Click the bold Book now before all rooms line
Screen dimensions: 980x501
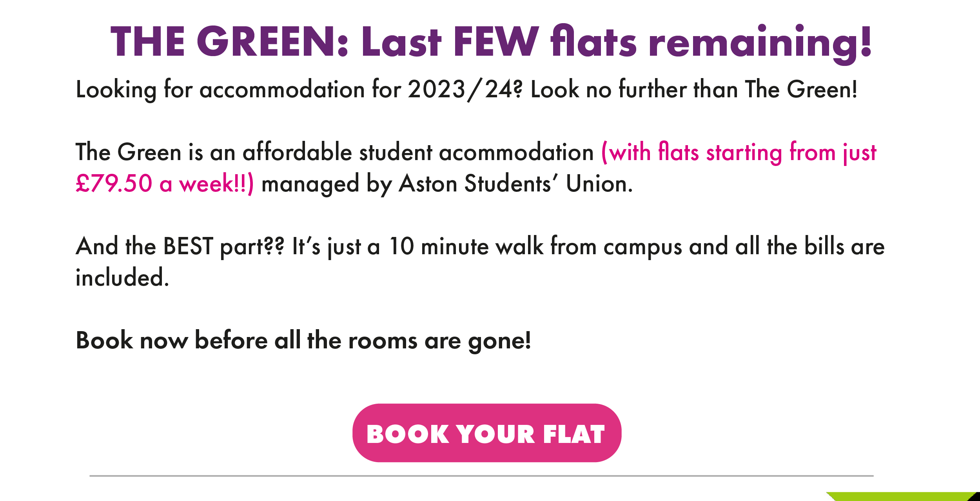303,341
